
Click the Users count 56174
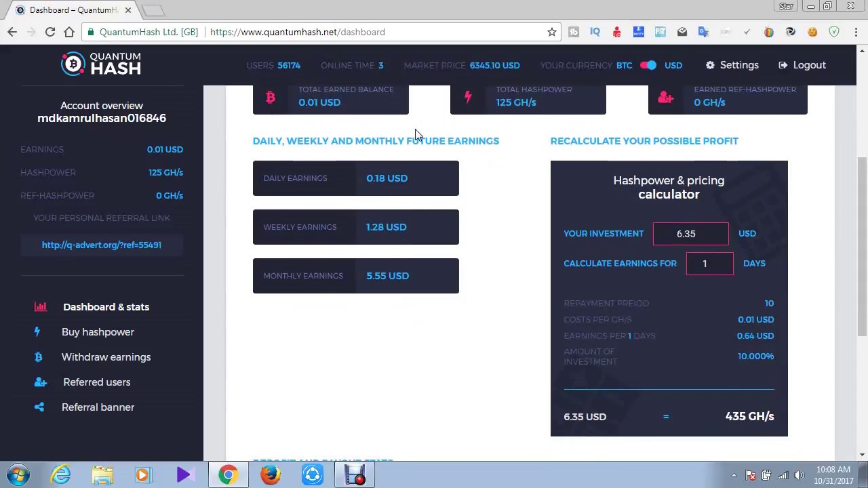coord(289,65)
